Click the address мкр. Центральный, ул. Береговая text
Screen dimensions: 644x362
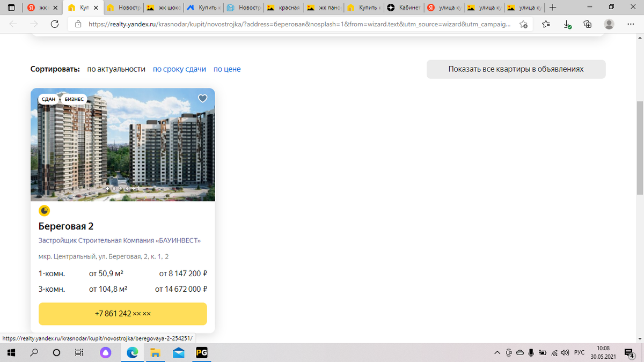pyautogui.click(x=104, y=257)
